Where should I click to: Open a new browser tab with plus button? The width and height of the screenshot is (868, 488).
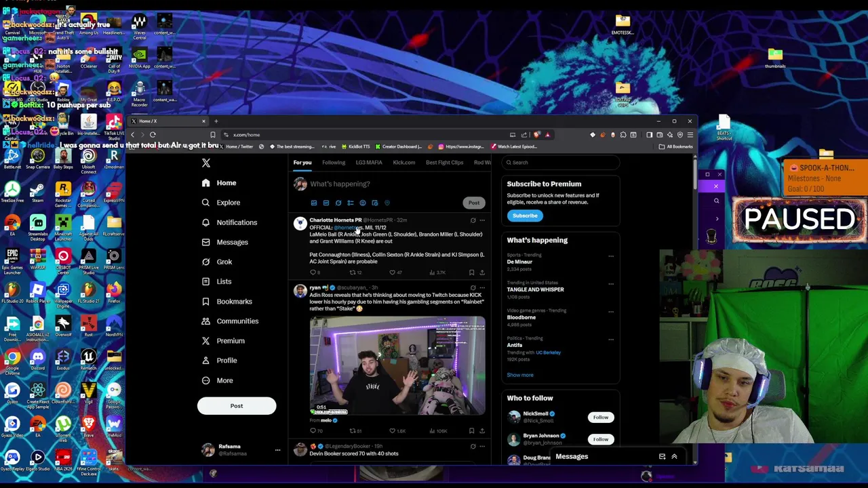[x=216, y=121]
